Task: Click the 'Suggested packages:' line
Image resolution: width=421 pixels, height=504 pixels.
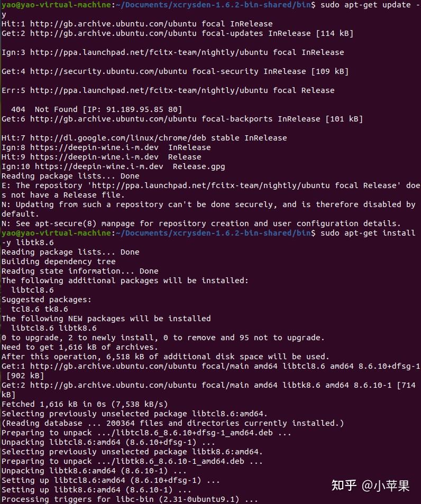Action: pyautogui.click(x=47, y=300)
